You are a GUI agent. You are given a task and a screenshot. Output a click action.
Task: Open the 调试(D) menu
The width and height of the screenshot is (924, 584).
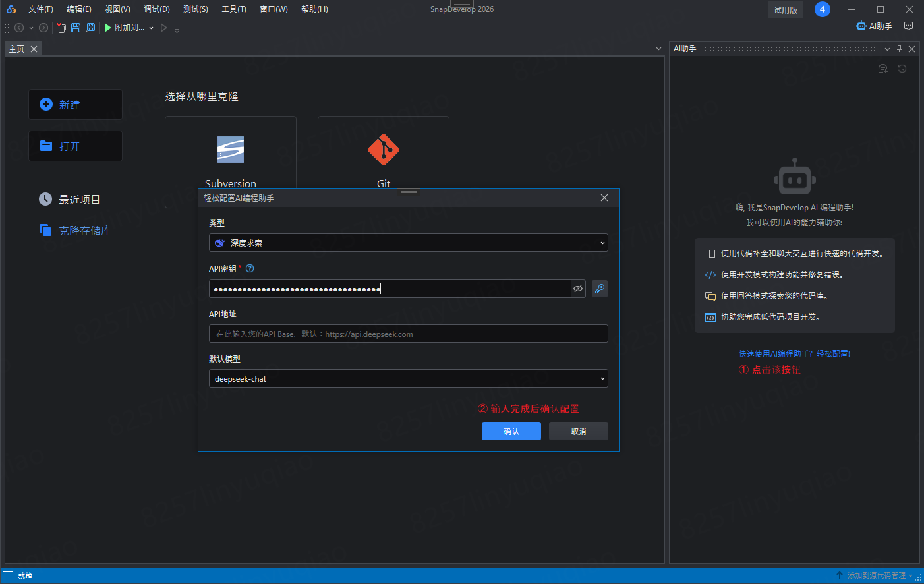coord(157,9)
